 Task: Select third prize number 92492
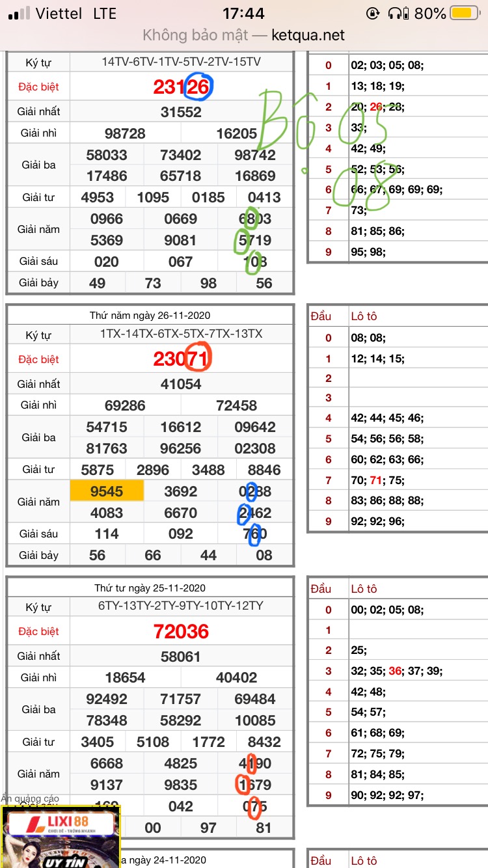[x=107, y=699]
